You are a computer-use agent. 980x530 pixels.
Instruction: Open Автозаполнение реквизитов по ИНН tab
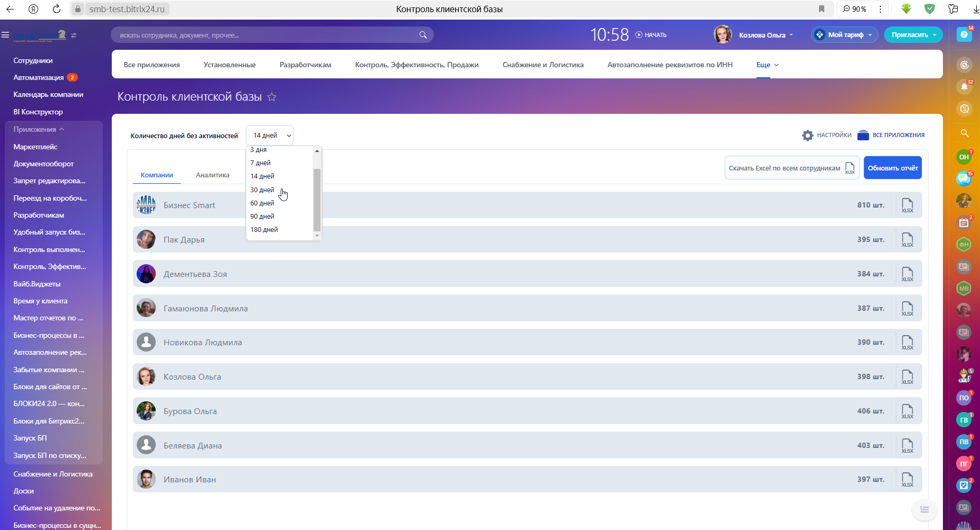(670, 65)
